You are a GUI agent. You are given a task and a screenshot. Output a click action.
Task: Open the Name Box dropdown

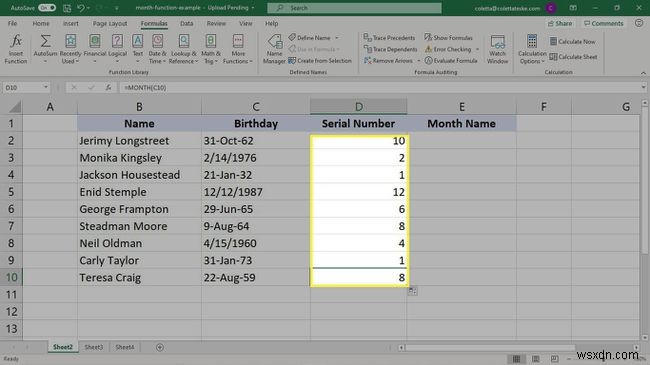pos(46,88)
